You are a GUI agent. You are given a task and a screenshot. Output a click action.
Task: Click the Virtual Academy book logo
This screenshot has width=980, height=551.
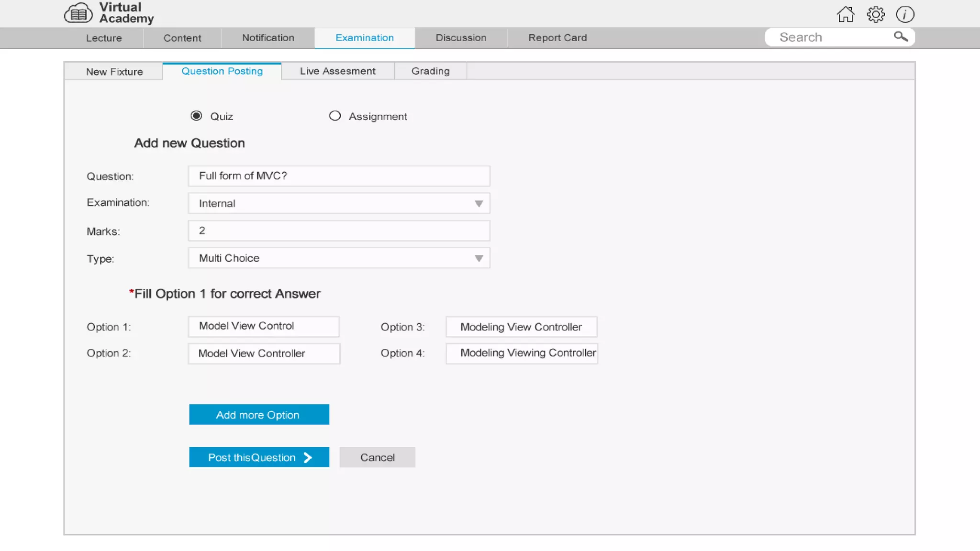[78, 13]
